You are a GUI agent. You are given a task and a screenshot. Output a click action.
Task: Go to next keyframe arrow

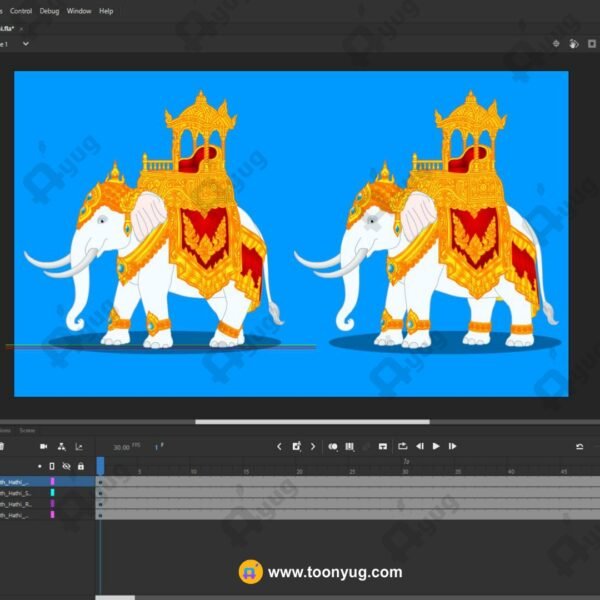(x=313, y=447)
